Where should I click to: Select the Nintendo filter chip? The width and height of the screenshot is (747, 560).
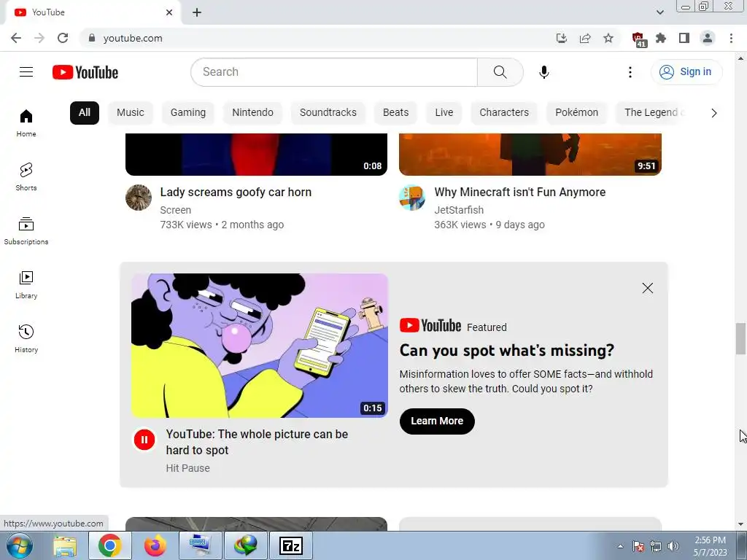pos(253,113)
